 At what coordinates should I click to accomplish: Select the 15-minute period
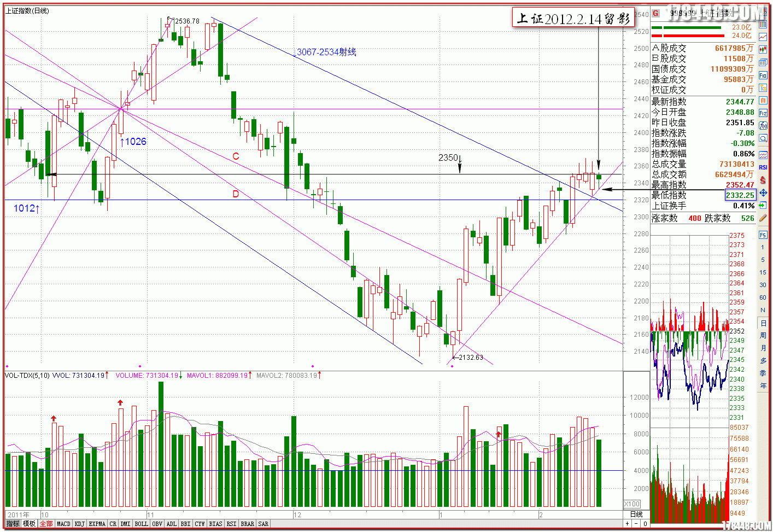pos(763,272)
